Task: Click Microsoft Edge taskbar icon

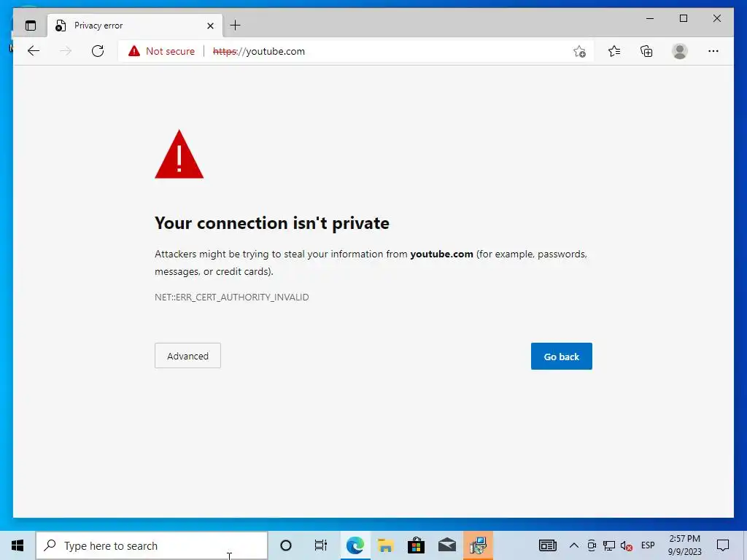Action: click(355, 545)
